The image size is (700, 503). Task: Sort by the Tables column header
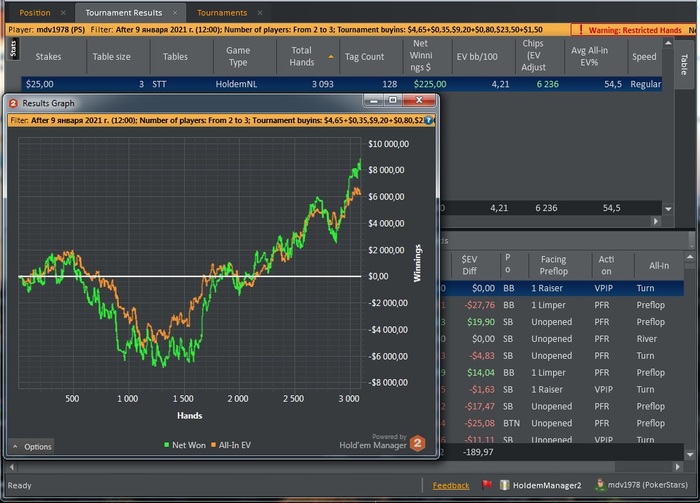pos(175,57)
